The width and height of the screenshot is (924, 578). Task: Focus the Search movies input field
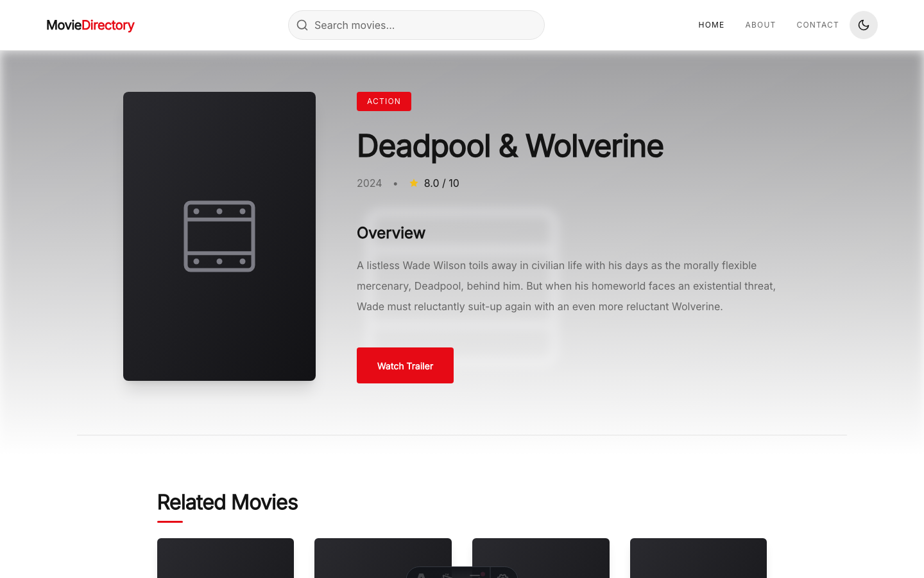click(416, 25)
